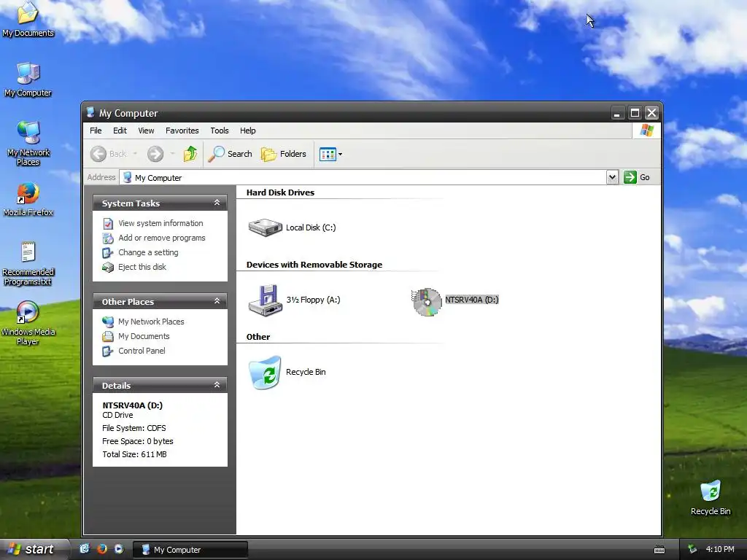The height and width of the screenshot is (560, 747).
Task: Click the My Computer title bar icon
Action: [x=91, y=113]
